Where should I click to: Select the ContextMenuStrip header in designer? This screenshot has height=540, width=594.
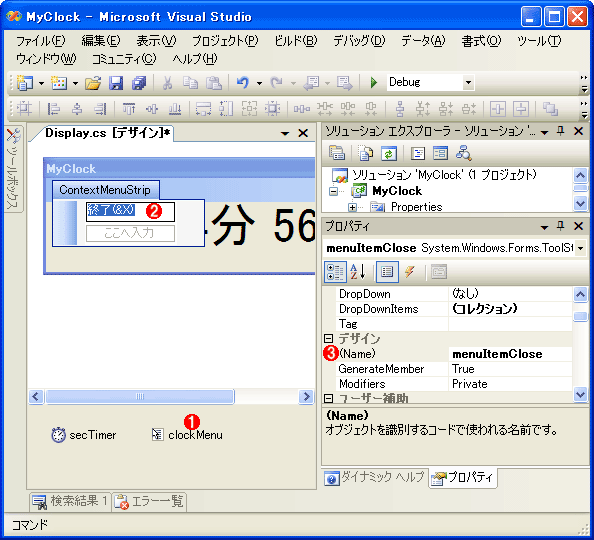point(106,190)
